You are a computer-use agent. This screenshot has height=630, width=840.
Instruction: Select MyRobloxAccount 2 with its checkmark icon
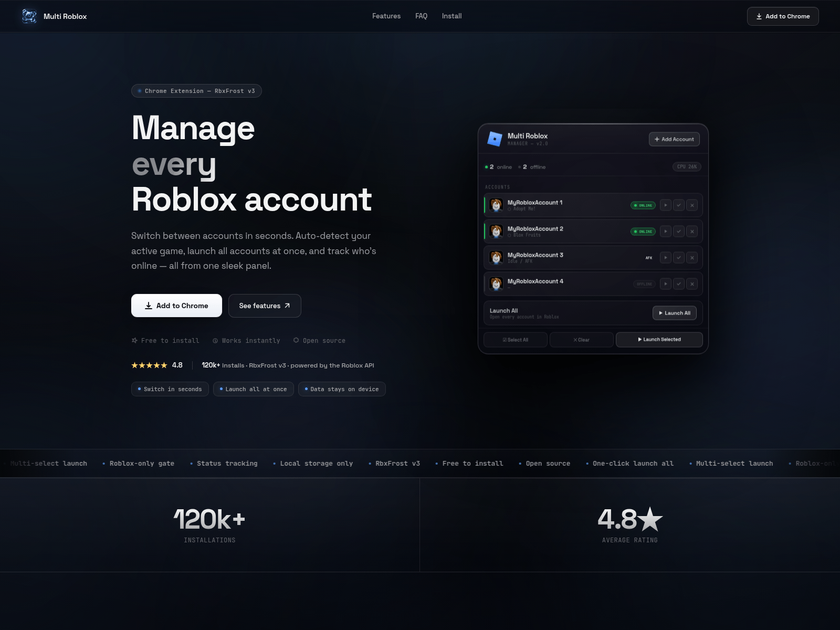679,232
